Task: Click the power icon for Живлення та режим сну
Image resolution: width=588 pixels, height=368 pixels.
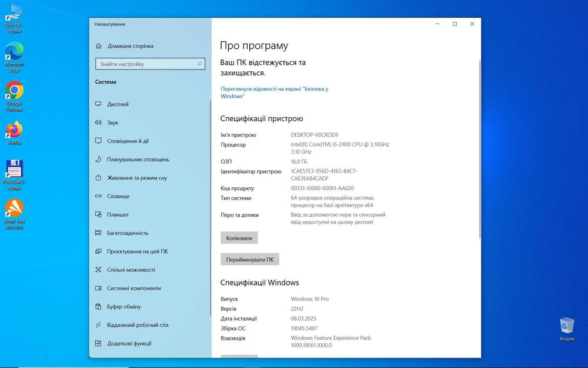Action: click(98, 178)
